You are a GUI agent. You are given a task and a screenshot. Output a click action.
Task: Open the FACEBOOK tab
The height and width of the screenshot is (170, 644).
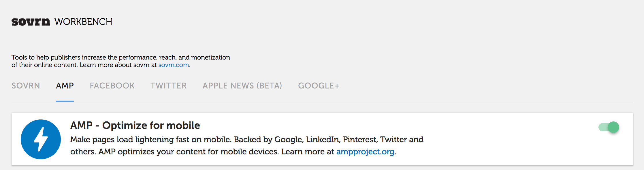pyautogui.click(x=112, y=86)
